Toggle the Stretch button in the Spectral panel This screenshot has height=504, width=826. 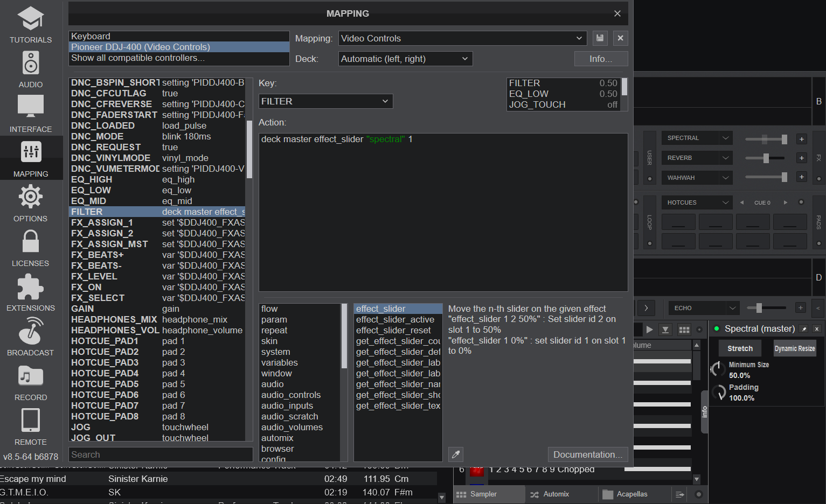click(x=740, y=348)
